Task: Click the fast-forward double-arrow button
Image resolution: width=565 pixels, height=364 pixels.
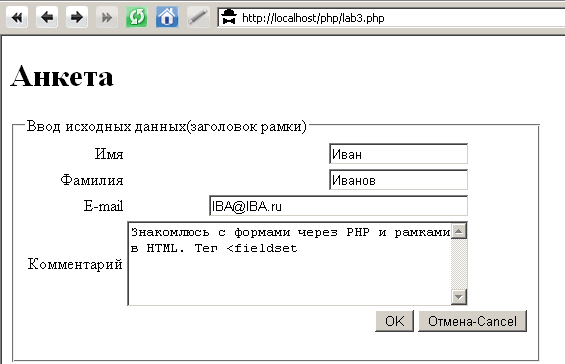Action: coord(107,17)
